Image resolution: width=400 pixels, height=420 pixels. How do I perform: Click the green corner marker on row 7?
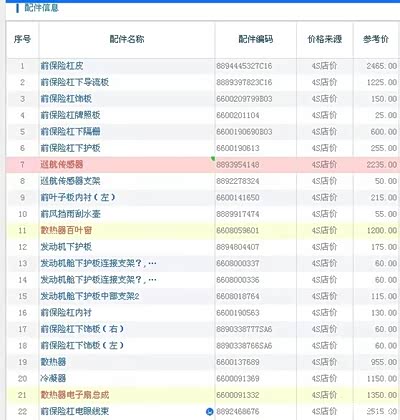pyautogui.click(x=213, y=159)
